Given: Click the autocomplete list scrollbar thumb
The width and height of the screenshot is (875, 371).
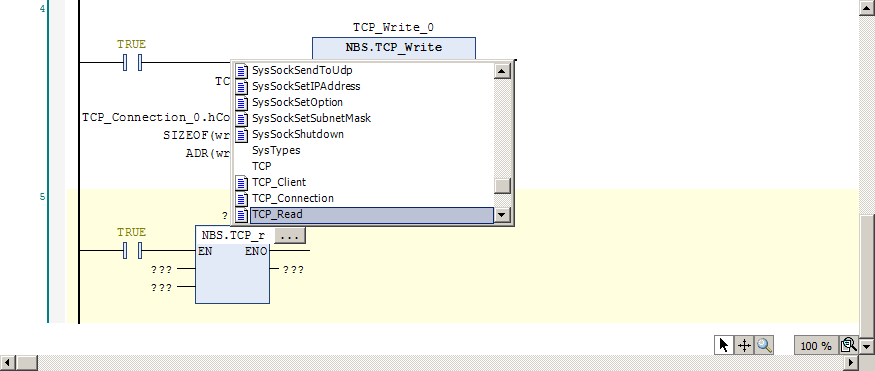Looking at the screenshot, I should click(503, 186).
